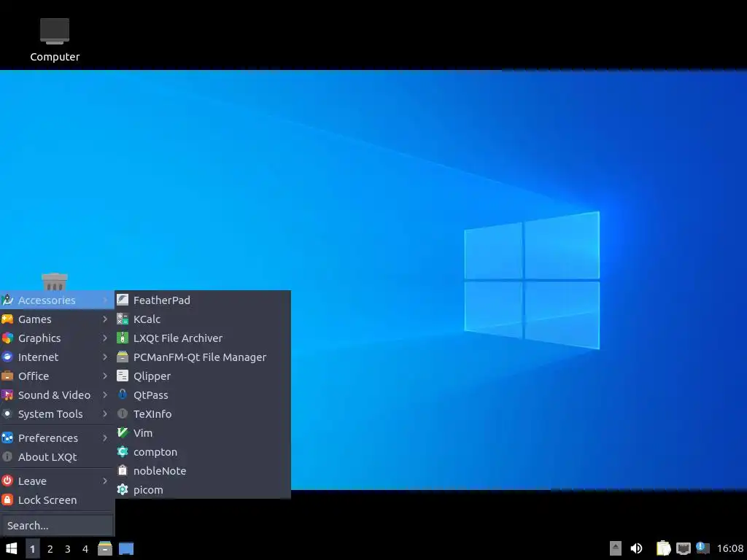Select the Internet menu category
This screenshot has height=560, width=747.
57,357
